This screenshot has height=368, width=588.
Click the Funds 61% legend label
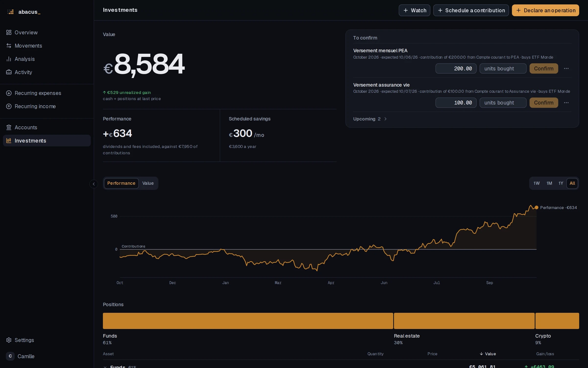[110, 339]
